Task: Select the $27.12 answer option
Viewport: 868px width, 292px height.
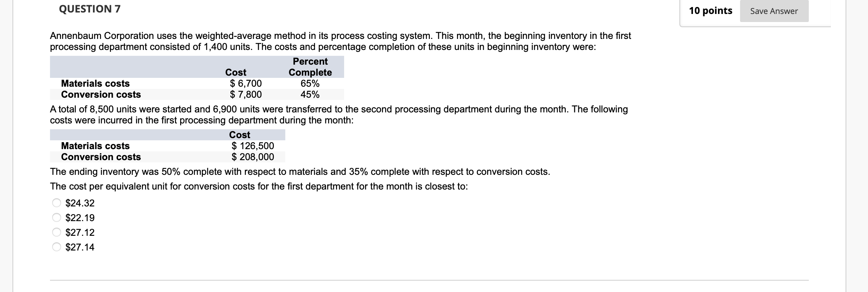Action: (x=56, y=232)
